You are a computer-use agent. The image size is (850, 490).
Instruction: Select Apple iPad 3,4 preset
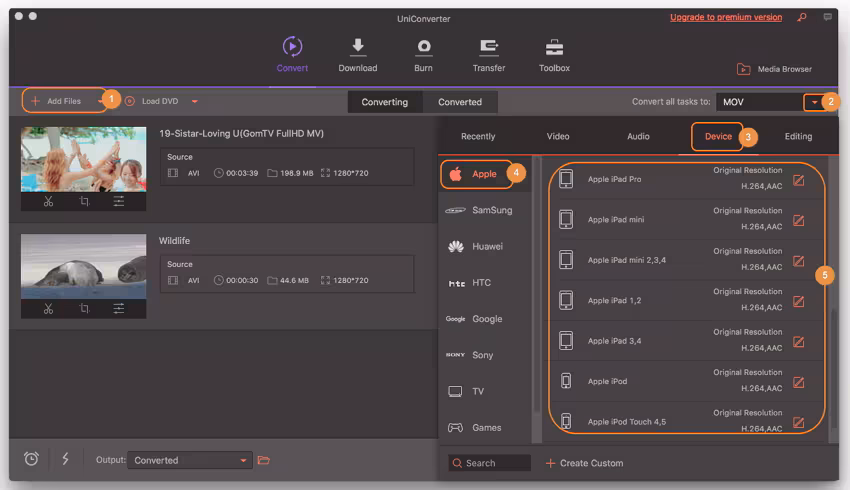point(683,341)
